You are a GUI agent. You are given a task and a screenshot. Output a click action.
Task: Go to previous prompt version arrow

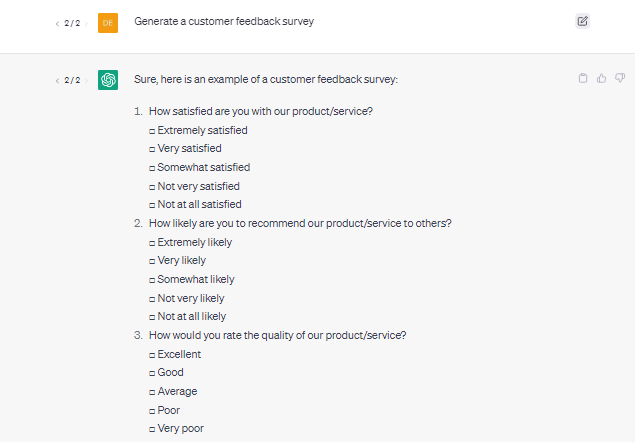(x=57, y=24)
